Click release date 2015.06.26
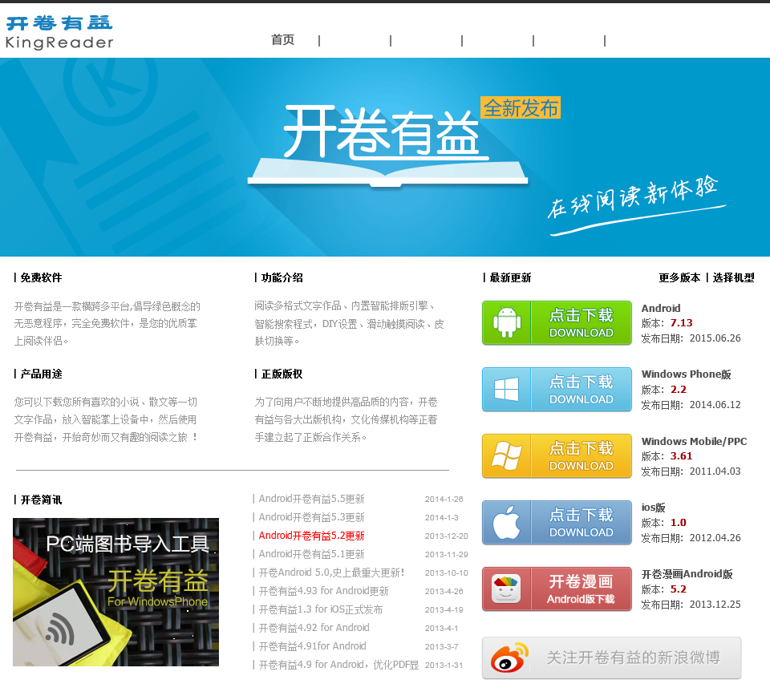 [x=715, y=338]
